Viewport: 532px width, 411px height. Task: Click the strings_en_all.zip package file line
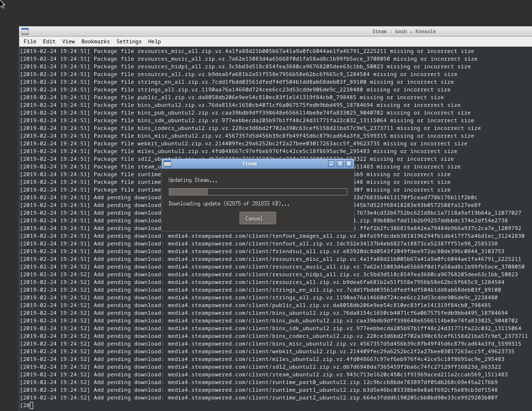(x=237, y=82)
